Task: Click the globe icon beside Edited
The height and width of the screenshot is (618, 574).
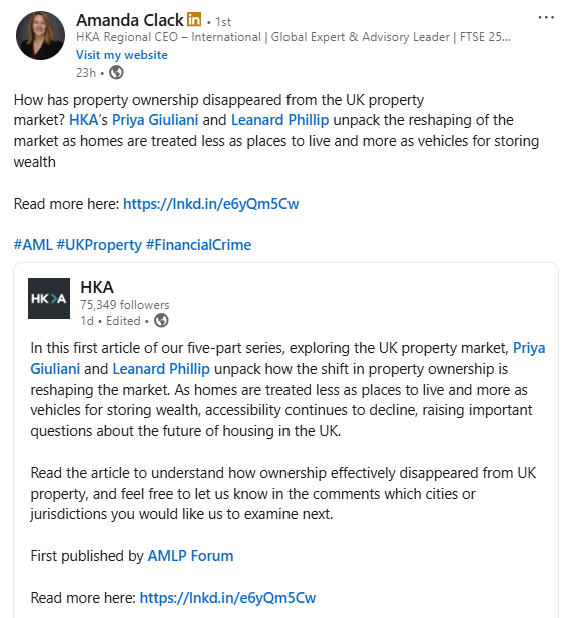Action: pos(161,320)
